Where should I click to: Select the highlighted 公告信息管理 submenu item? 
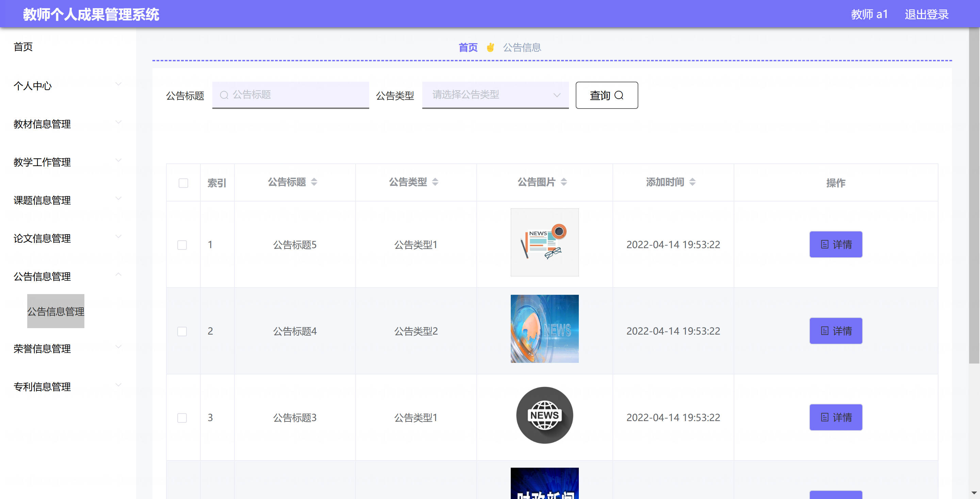pos(55,311)
